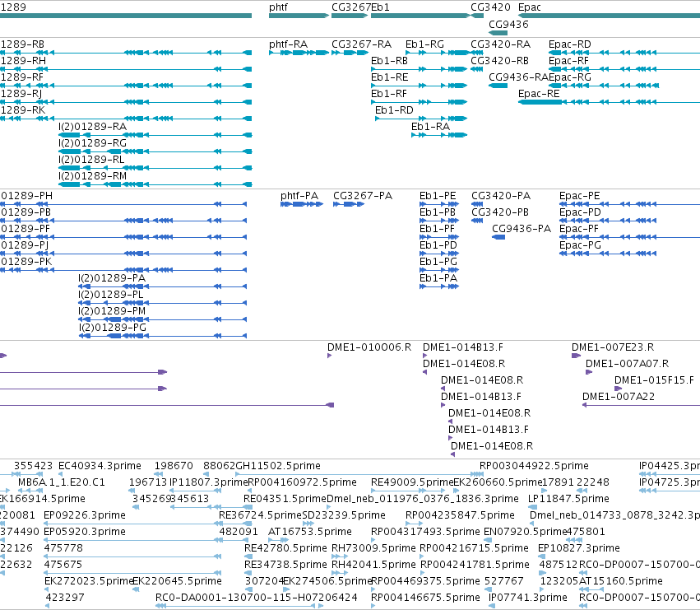Select the Eb1-RB transcript

(x=389, y=61)
